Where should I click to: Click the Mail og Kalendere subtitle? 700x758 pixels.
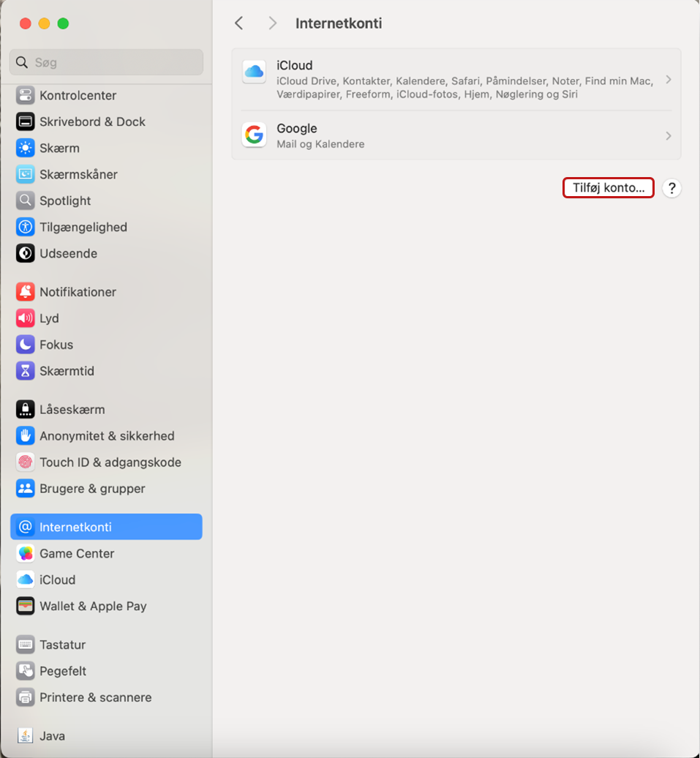pos(320,144)
